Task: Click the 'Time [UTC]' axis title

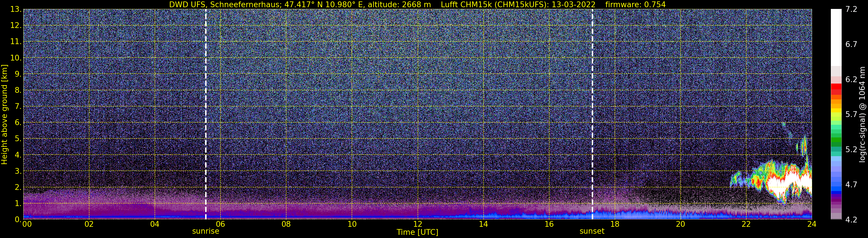Action: point(417,232)
